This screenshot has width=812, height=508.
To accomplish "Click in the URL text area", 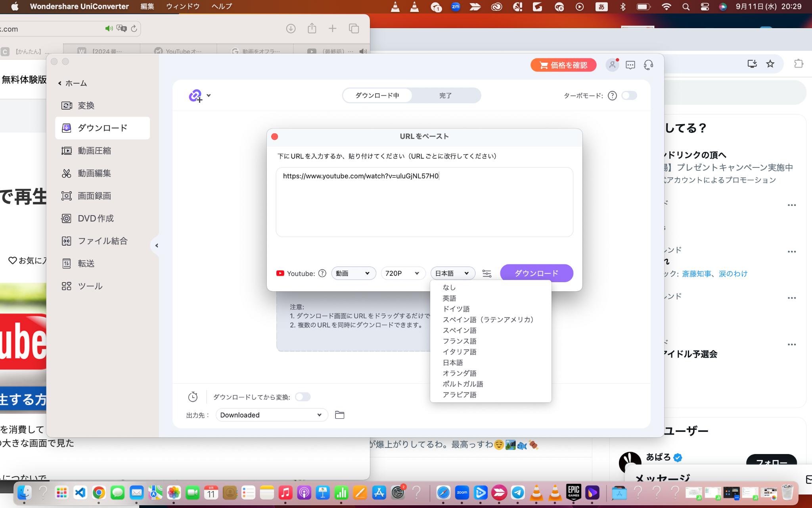I will coord(424,202).
